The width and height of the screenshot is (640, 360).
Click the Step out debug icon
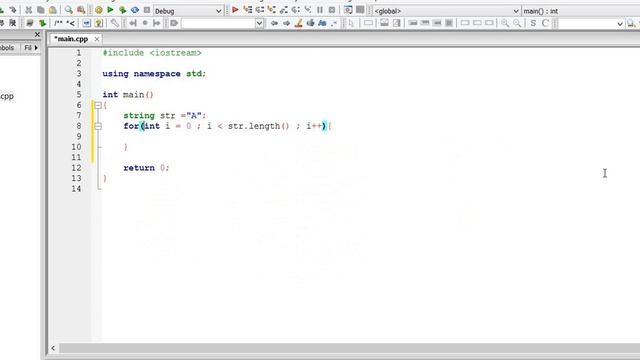pyautogui.click(x=284, y=10)
